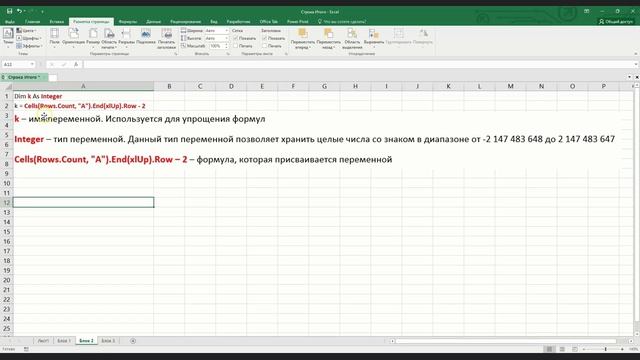Open the Print Area (Область печати) button
640x360 pixels.
tap(109, 38)
